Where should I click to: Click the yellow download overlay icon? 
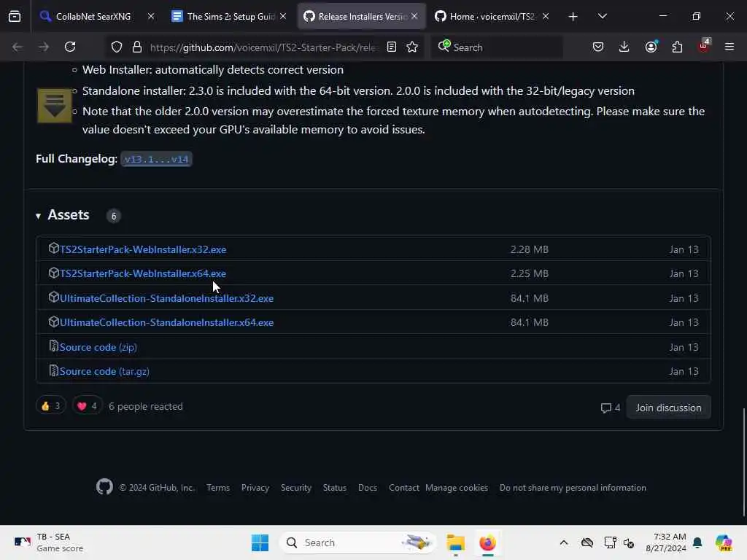(54, 105)
